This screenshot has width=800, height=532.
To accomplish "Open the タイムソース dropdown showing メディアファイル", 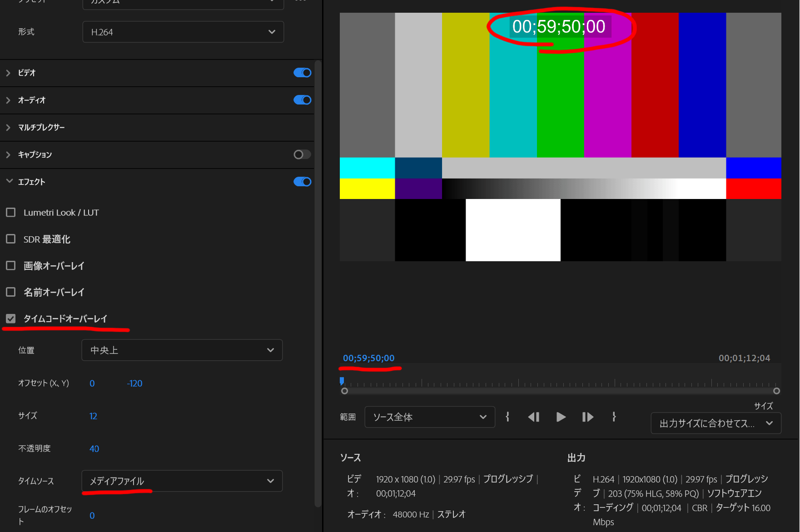I will (x=182, y=481).
